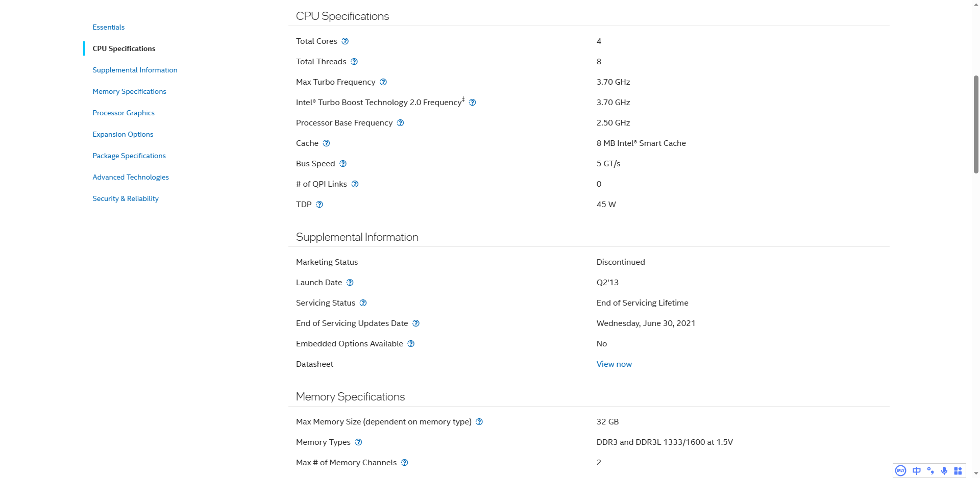Image resolution: width=980 pixels, height=478 pixels.
Task: Toggle punctuation mode in the iFLY toolbar
Action: pyautogui.click(x=930, y=471)
